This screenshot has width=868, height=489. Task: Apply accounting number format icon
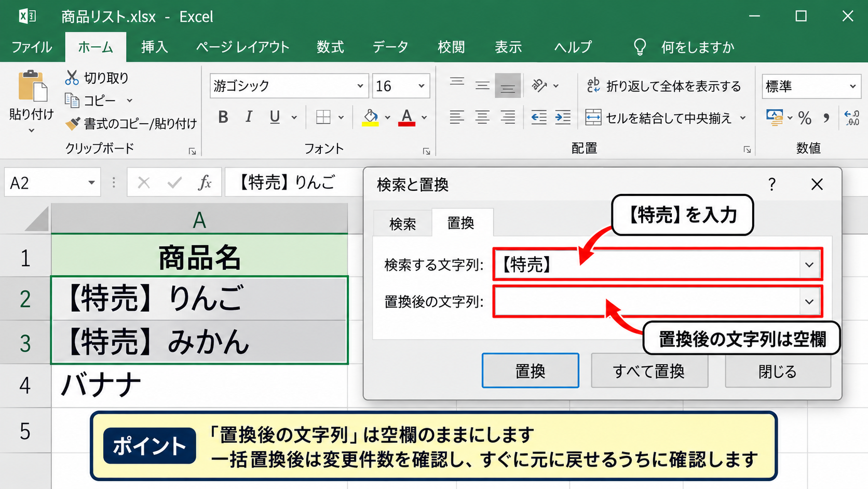pyautogui.click(x=775, y=118)
